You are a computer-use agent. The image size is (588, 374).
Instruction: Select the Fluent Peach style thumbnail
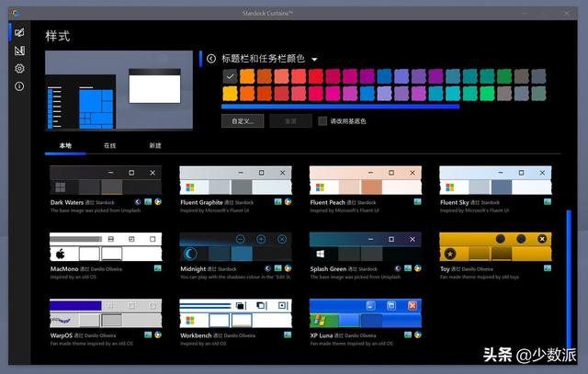coord(366,180)
